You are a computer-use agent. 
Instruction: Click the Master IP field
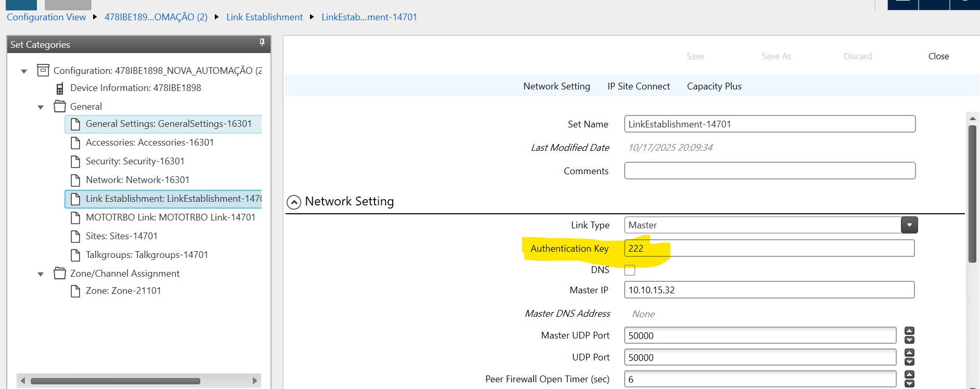coord(769,290)
